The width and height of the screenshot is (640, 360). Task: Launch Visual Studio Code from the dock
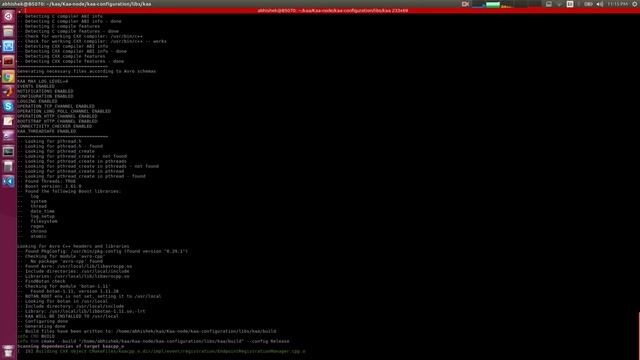[8, 181]
